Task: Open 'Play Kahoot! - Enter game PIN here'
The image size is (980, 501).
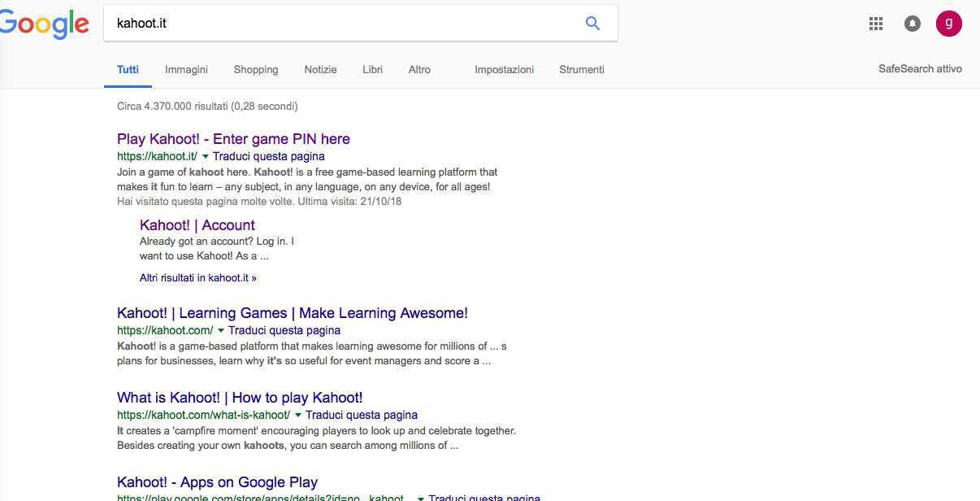Action: tap(233, 139)
